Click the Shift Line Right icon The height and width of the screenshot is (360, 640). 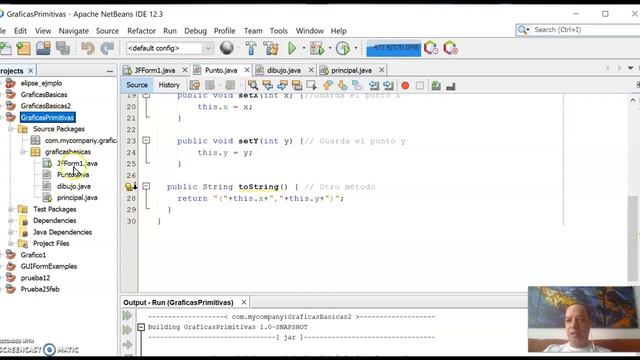(388, 85)
